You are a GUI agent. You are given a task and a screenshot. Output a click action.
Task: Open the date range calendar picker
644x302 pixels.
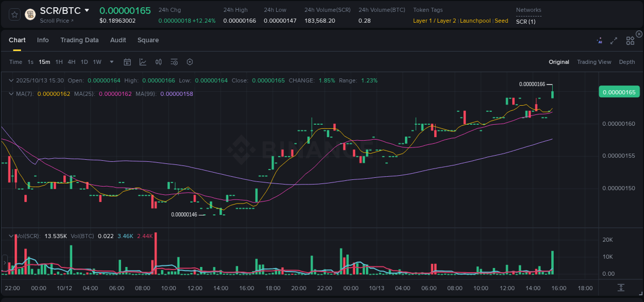[x=127, y=61]
